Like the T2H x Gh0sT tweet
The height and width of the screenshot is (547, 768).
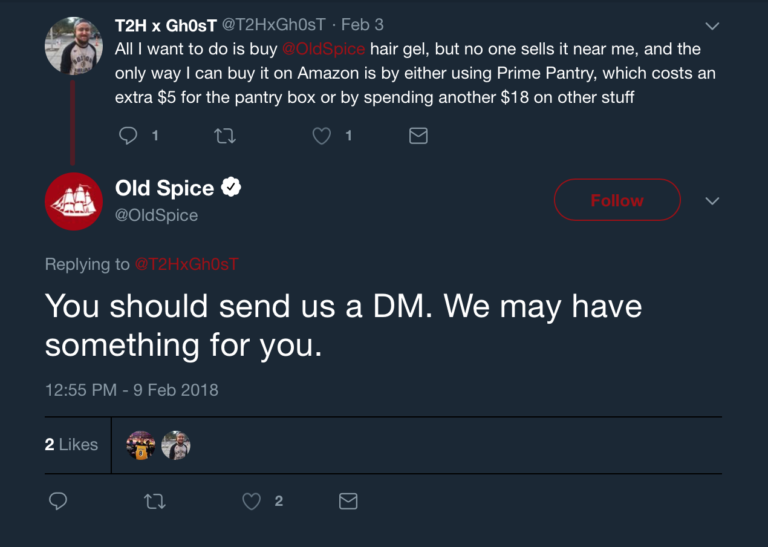coord(322,135)
